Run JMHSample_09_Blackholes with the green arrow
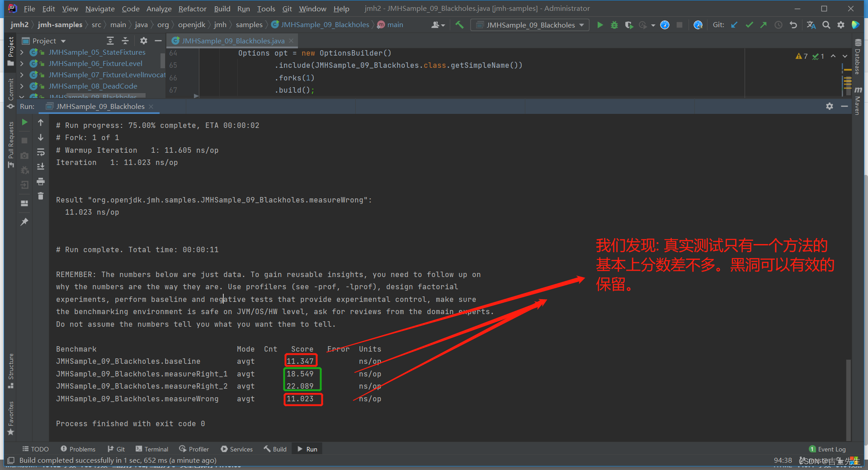This screenshot has height=470, width=868. click(x=600, y=25)
